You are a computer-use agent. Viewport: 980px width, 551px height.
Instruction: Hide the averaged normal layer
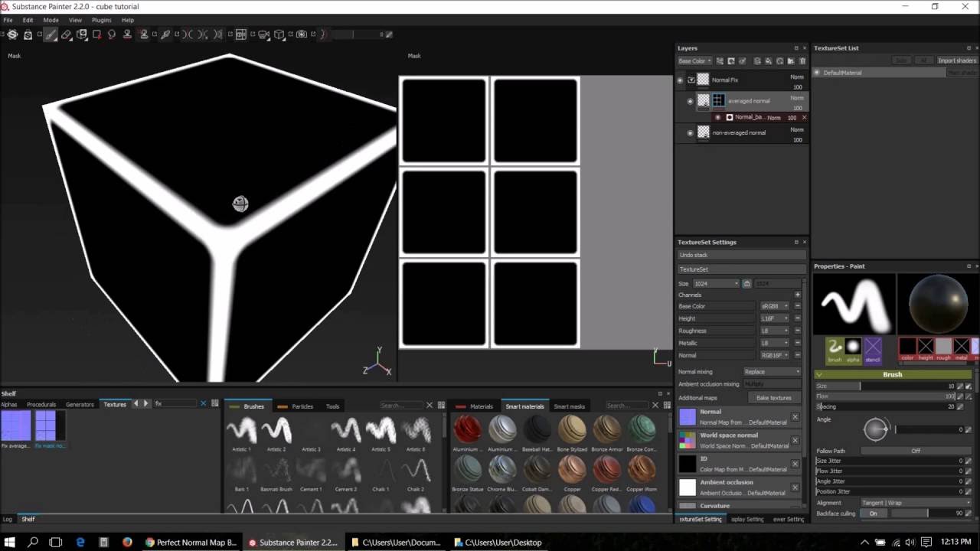tap(690, 101)
